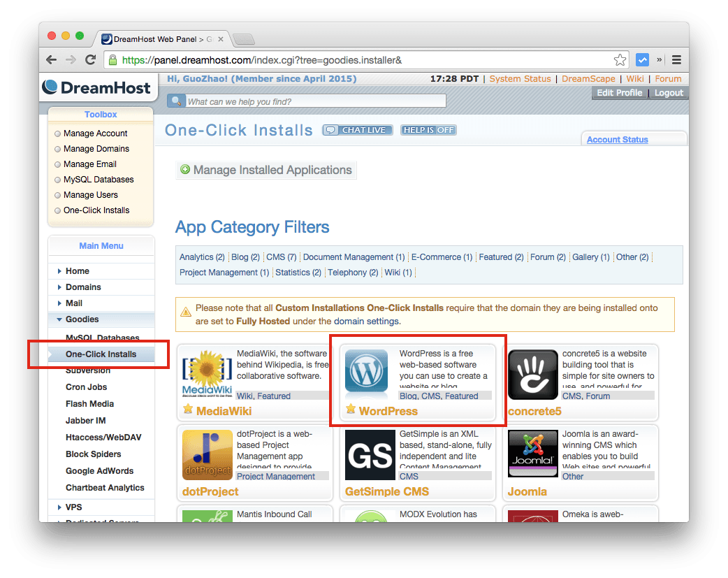
Task: Click the bookmark star in the address bar
Action: pyautogui.click(x=620, y=60)
